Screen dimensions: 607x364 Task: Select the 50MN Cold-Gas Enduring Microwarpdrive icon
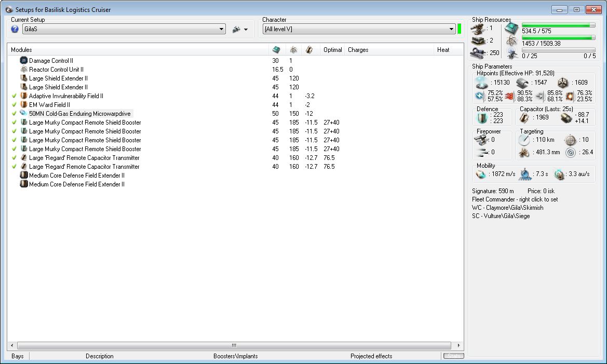coord(23,113)
